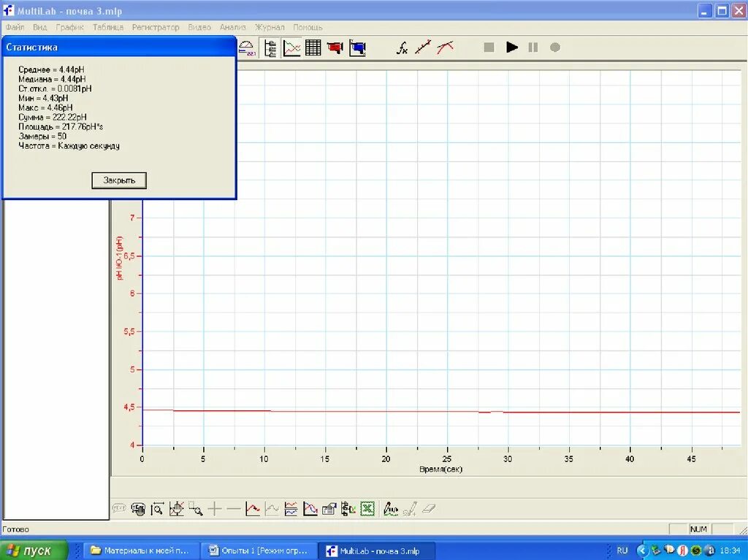Apply the red derivative curve icon
This screenshot has width=748, height=560.
point(445,47)
